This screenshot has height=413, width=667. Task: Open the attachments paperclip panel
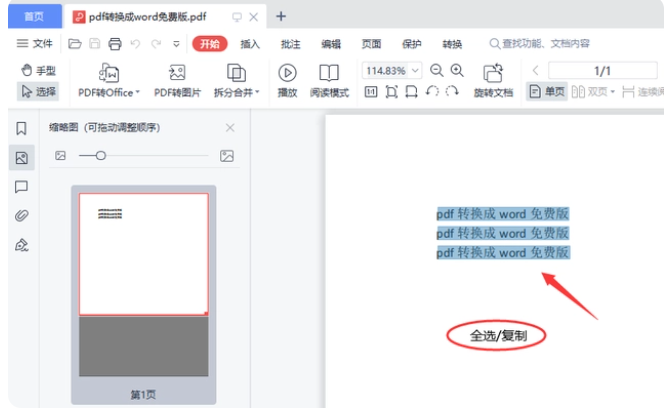click(21, 216)
